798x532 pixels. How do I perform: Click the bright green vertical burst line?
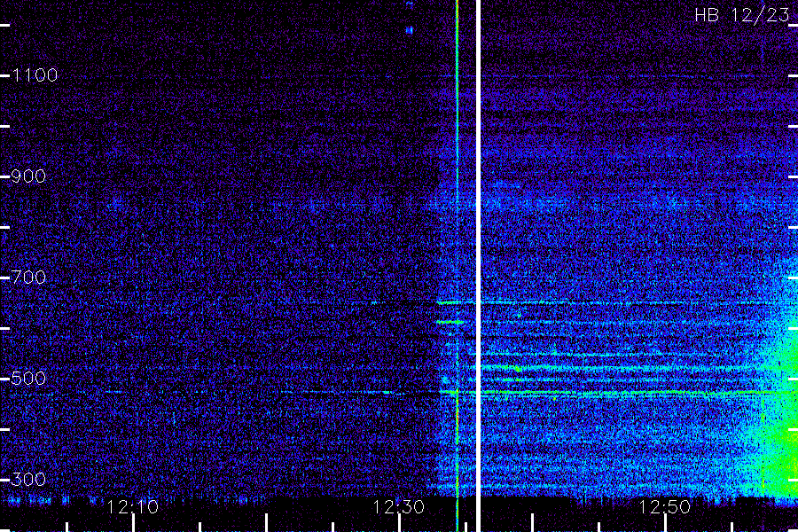coord(457,265)
